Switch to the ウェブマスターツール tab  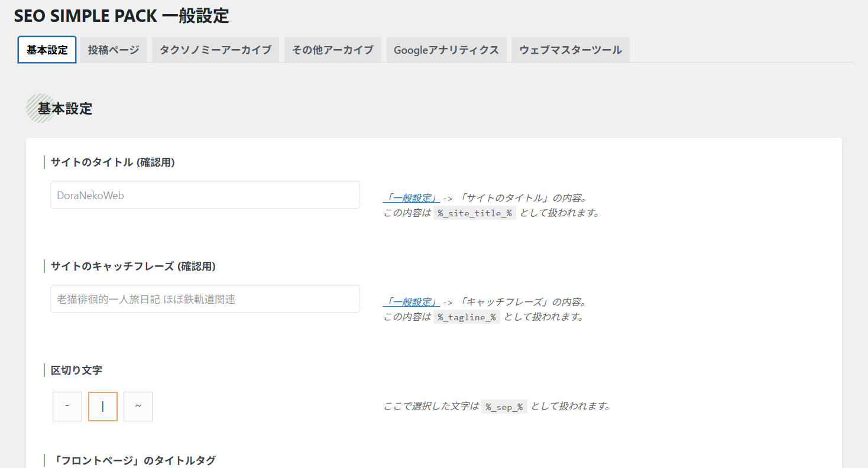[x=570, y=50]
